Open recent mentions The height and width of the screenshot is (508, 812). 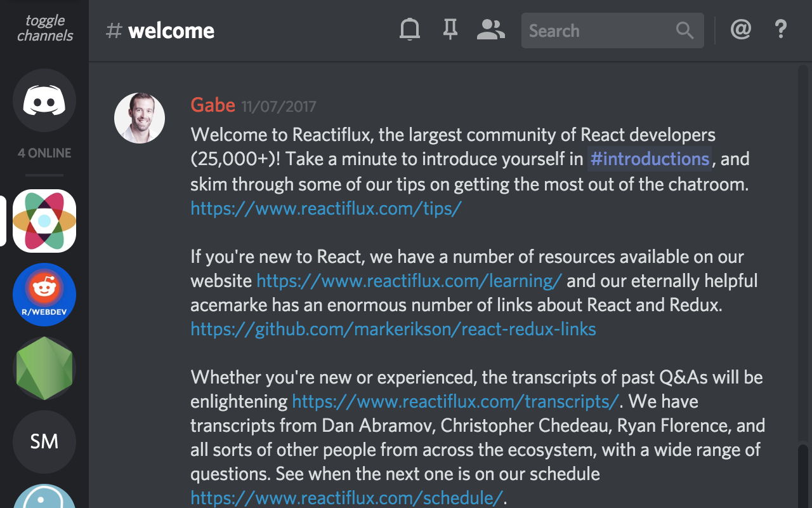pos(741,30)
